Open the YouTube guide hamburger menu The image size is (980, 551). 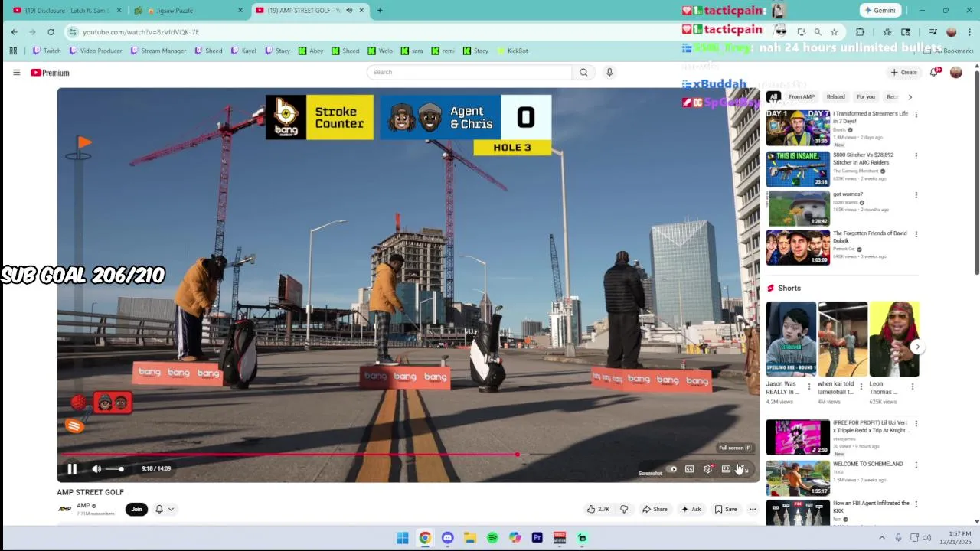[16, 72]
